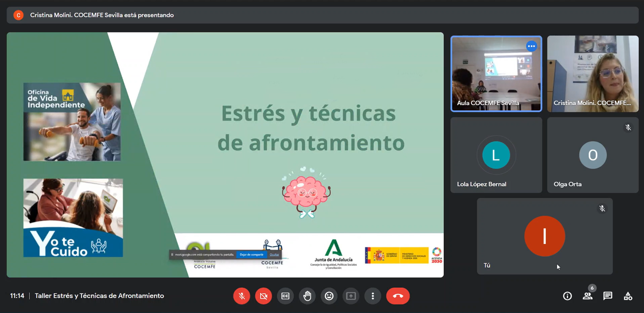Click the Oficina de Vida Independiente image
644x313 pixels.
(72, 122)
